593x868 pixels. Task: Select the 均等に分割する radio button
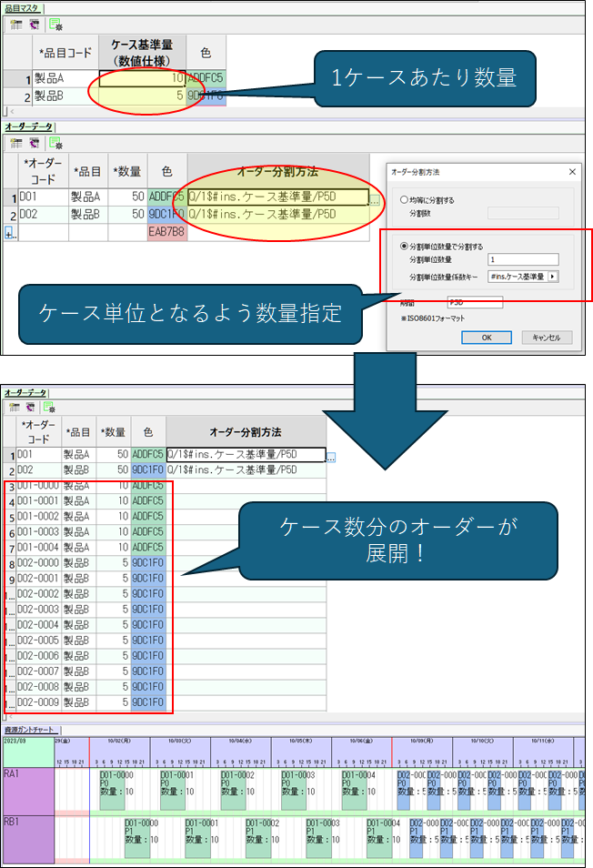[x=405, y=199]
